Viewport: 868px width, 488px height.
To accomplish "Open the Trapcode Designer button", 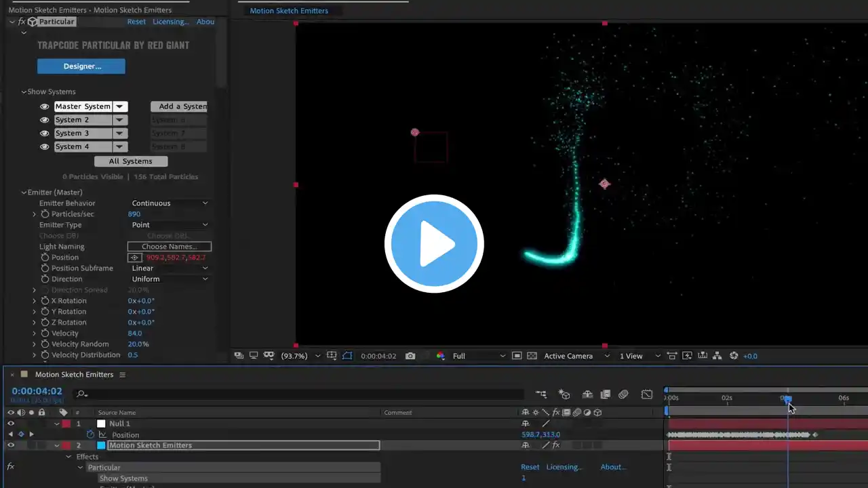I will click(x=81, y=66).
